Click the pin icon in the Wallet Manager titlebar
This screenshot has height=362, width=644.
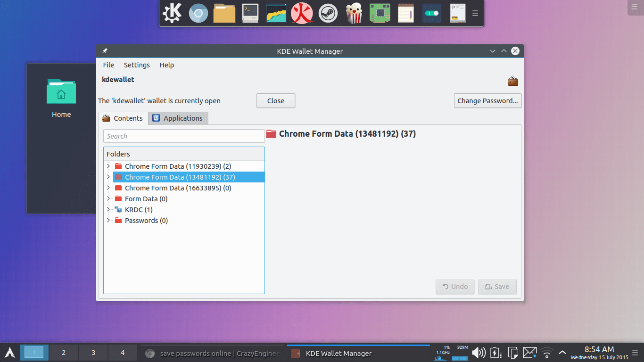tap(105, 51)
